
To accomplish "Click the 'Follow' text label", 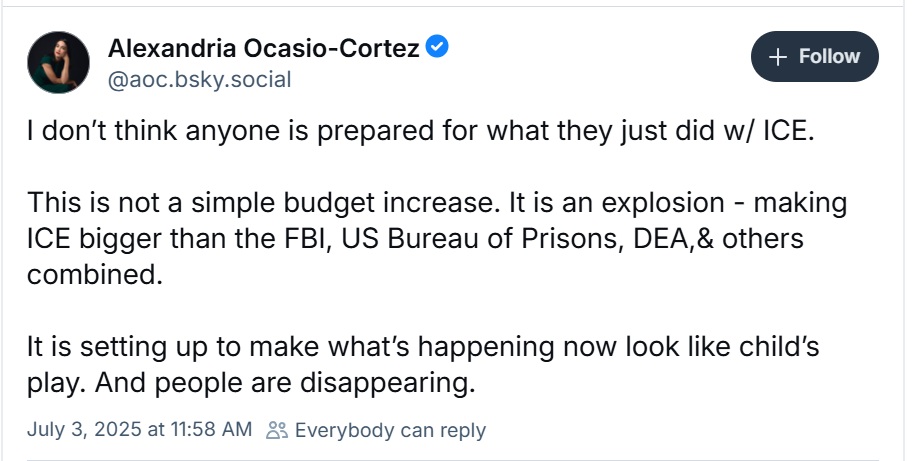I will (829, 57).
